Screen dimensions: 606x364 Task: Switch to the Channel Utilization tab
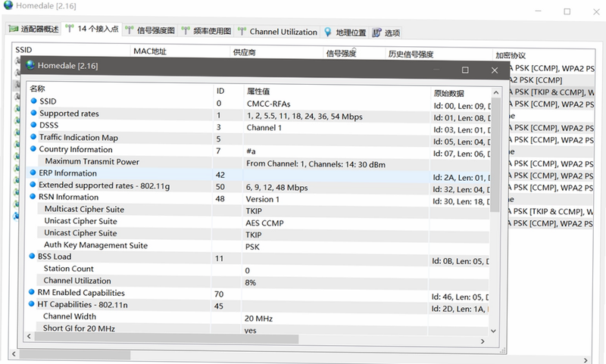click(277, 32)
